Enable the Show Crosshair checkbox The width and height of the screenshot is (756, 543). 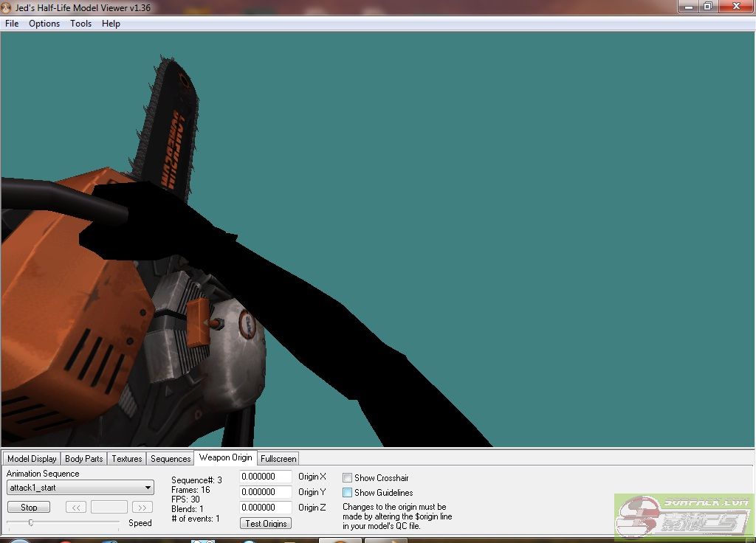[347, 478]
